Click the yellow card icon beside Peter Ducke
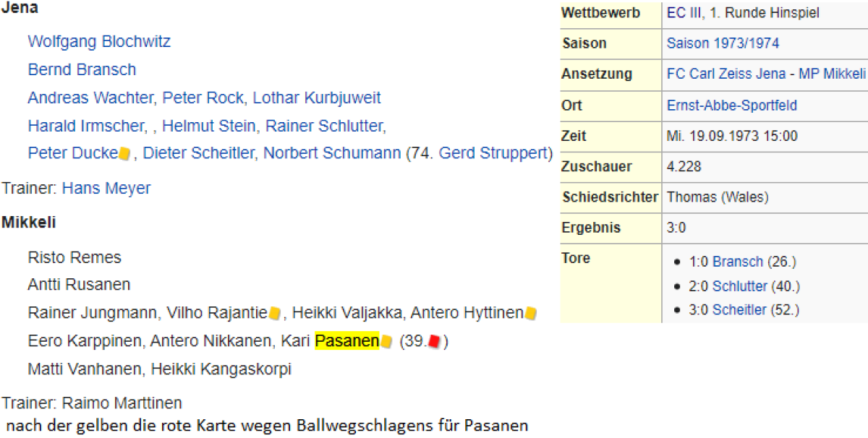 pyautogui.click(x=124, y=153)
